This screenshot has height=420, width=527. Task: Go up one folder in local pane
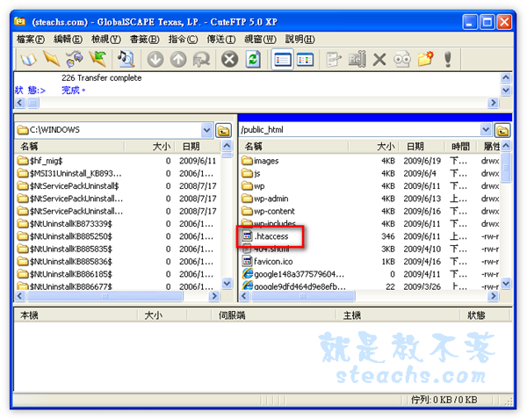click(223, 130)
